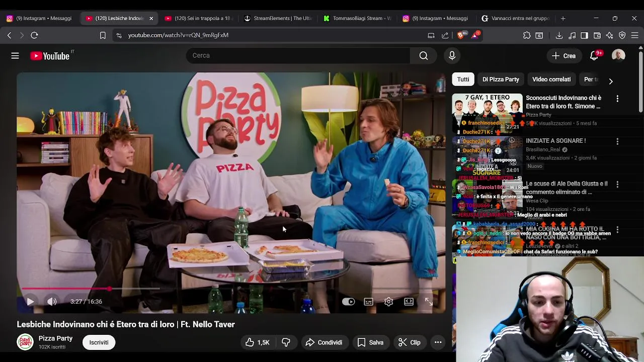Open YouTube notifications bell

(594, 56)
